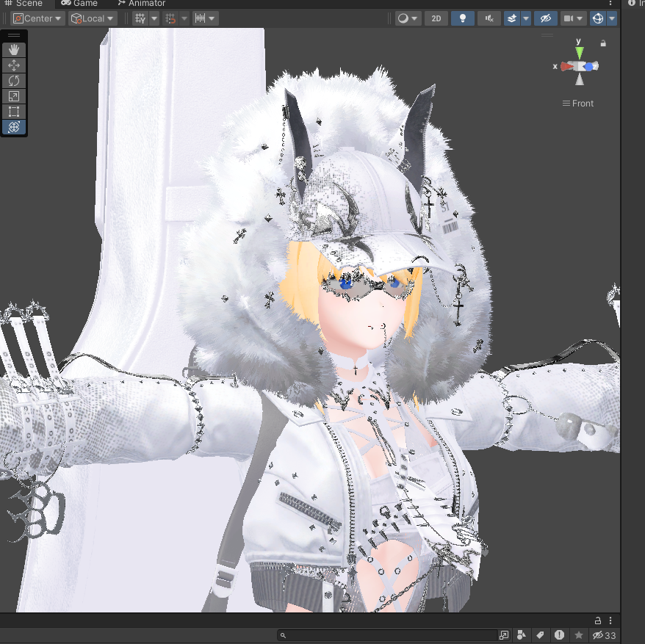
Task: Select the Move tool
Action: tap(13, 65)
